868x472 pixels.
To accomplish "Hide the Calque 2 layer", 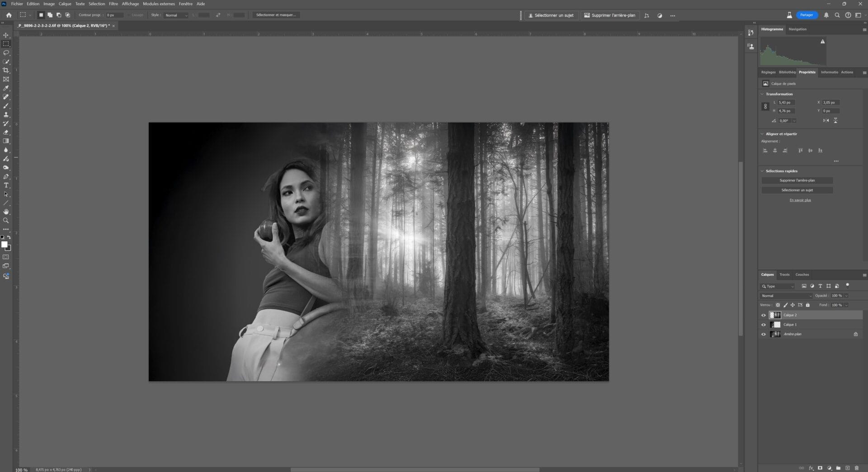I will (x=764, y=315).
